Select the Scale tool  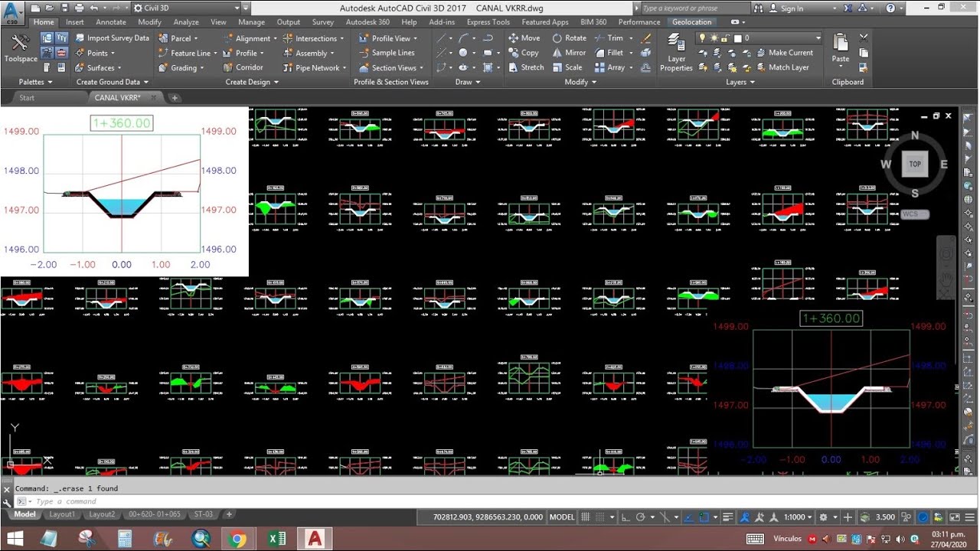(x=567, y=67)
